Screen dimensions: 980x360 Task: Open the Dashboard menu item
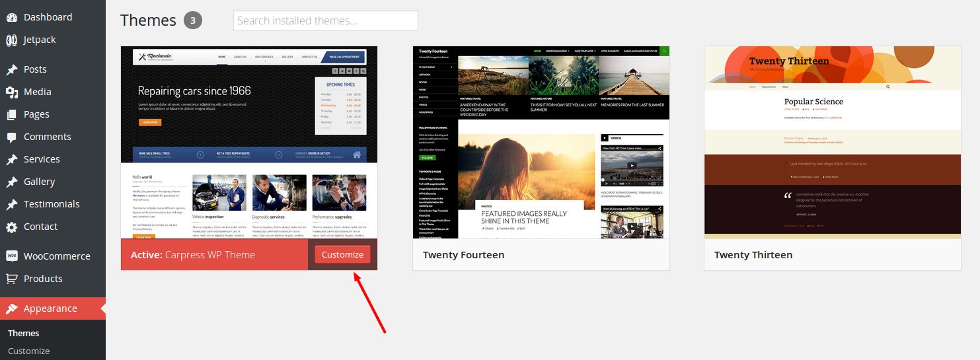point(48,17)
